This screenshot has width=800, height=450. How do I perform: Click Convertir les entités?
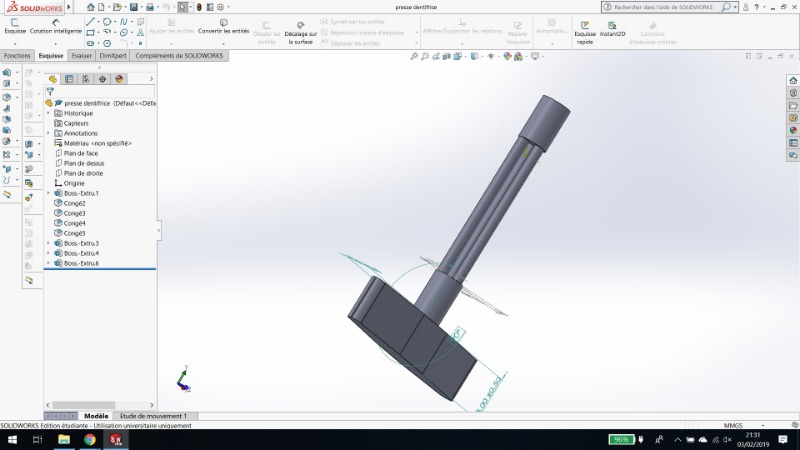point(223,26)
